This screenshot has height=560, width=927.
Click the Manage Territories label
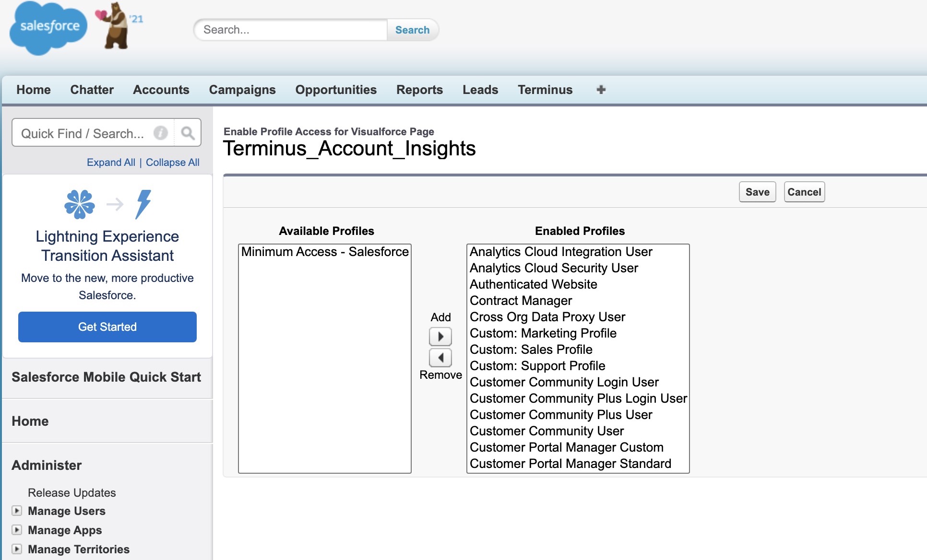(x=79, y=549)
